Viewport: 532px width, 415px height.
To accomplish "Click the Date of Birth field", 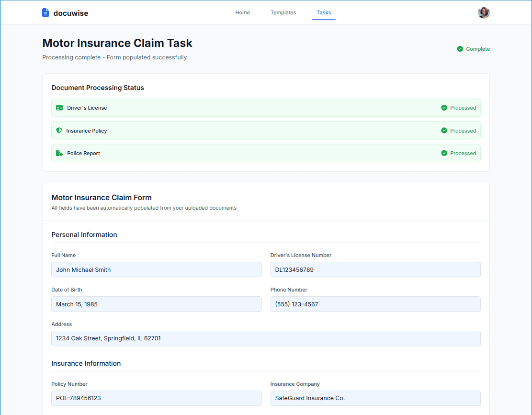I will click(x=156, y=304).
